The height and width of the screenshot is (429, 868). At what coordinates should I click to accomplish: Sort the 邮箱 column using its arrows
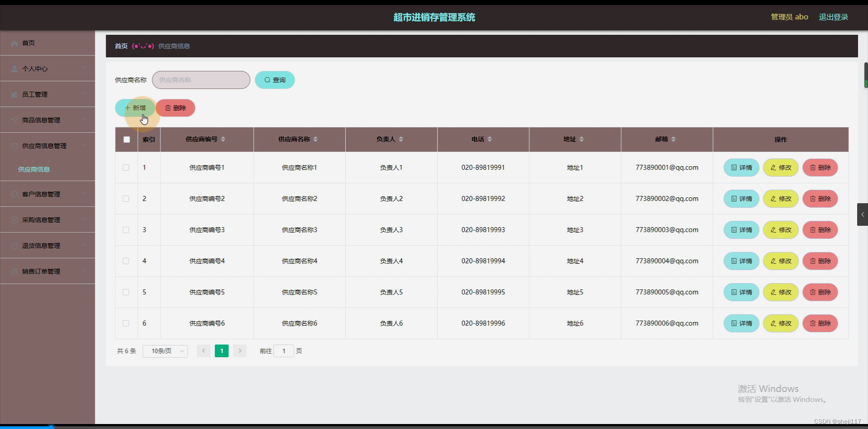tap(673, 140)
